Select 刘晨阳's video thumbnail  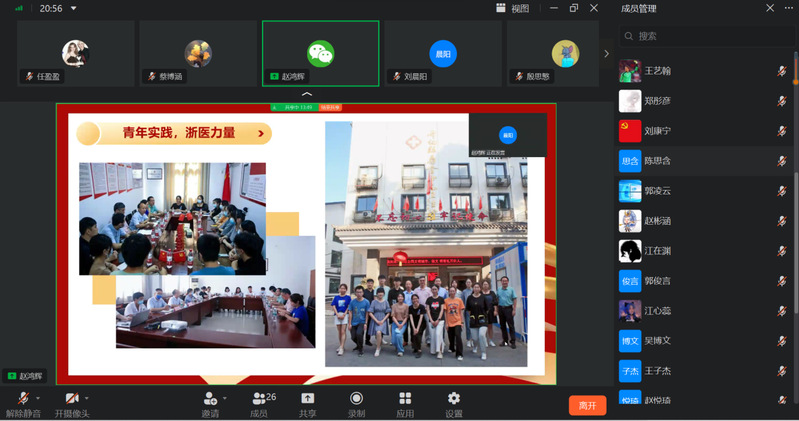click(443, 54)
